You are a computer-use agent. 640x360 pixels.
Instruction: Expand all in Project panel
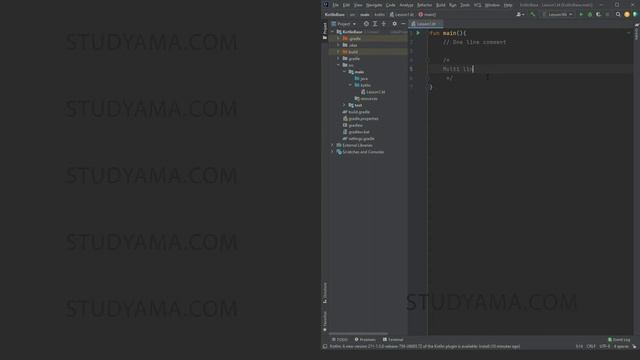pyautogui.click(x=375, y=24)
